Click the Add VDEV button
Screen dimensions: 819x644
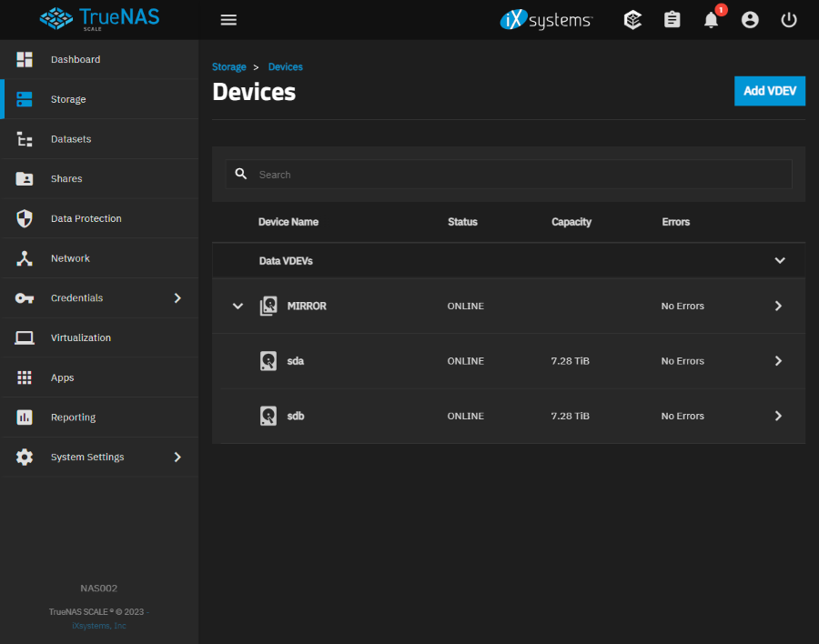click(x=769, y=91)
